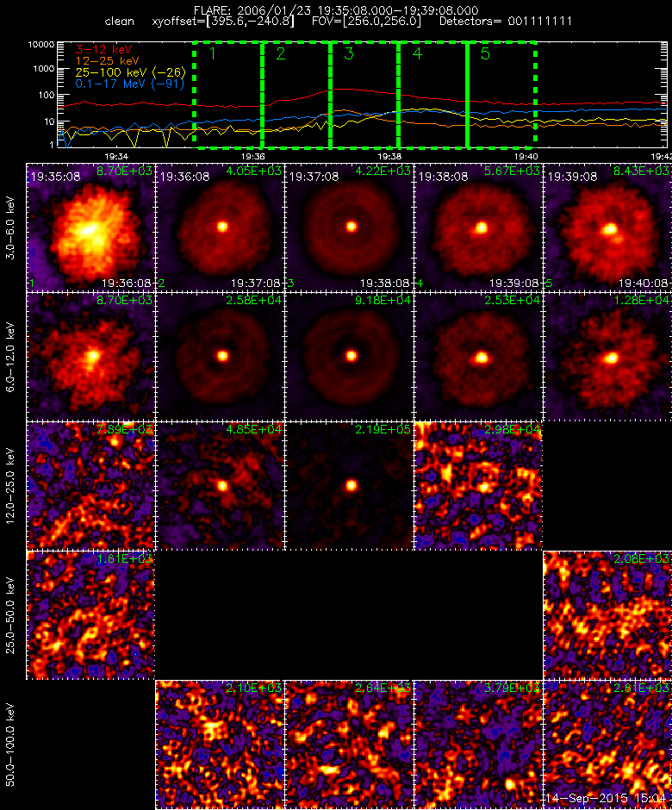Click the orange 12-25 keV legend entry
The width and height of the screenshot is (672, 810).
[107, 61]
